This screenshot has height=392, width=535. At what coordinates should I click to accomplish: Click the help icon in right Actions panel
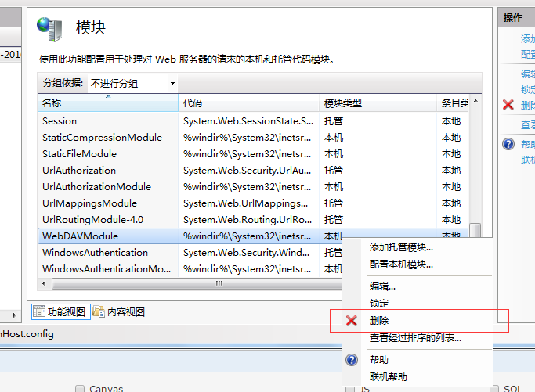(508, 144)
